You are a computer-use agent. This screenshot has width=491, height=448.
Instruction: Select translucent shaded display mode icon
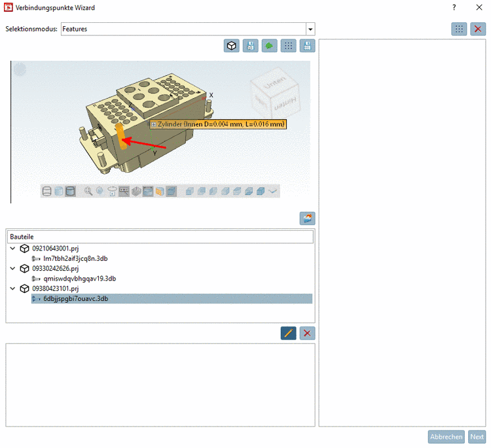(58, 191)
